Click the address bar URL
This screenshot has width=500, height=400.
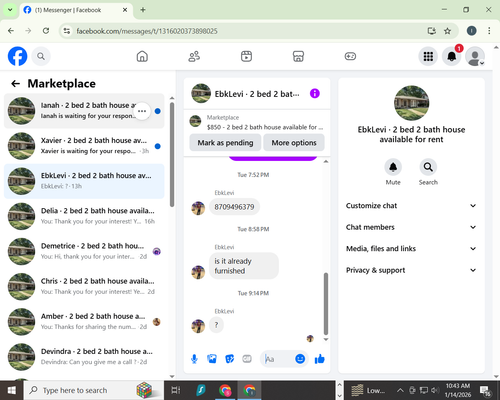[147, 31]
